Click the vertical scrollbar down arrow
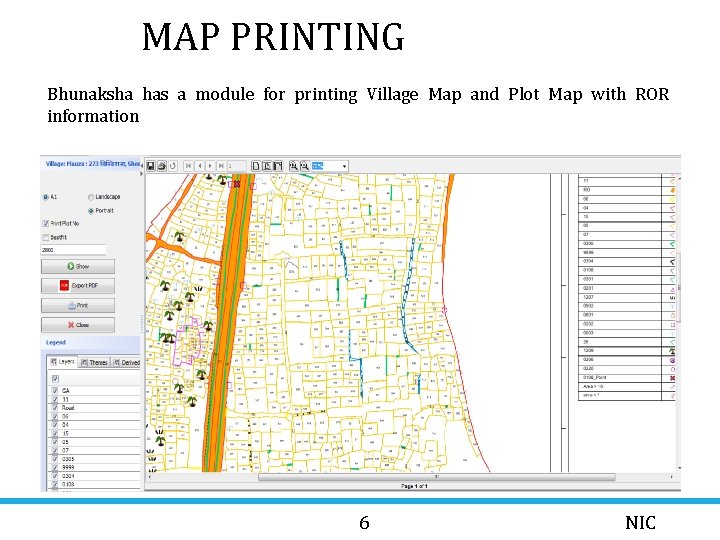 (x=679, y=468)
